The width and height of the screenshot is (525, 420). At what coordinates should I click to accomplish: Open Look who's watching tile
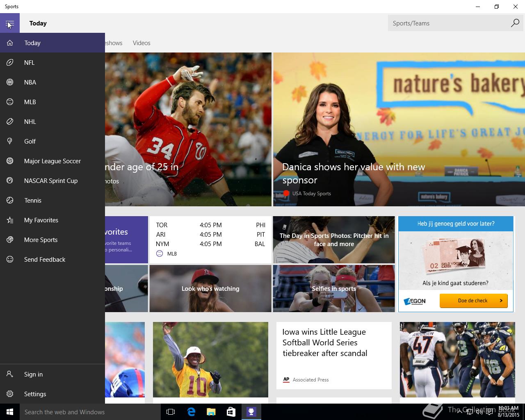click(210, 288)
